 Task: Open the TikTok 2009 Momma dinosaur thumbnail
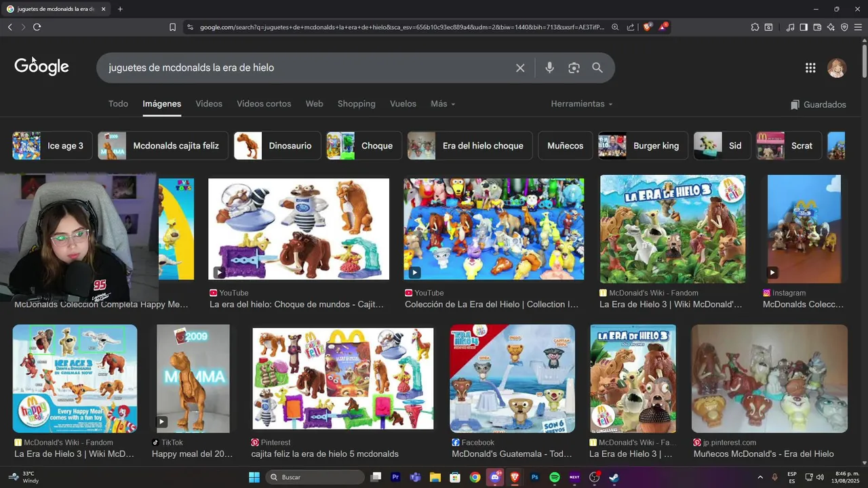tap(193, 378)
